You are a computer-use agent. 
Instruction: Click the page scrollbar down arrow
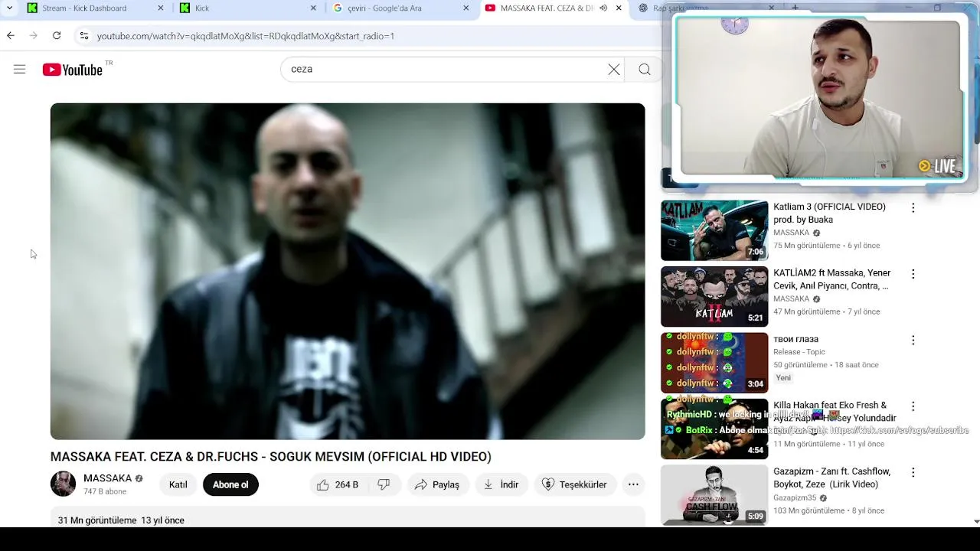975,521
